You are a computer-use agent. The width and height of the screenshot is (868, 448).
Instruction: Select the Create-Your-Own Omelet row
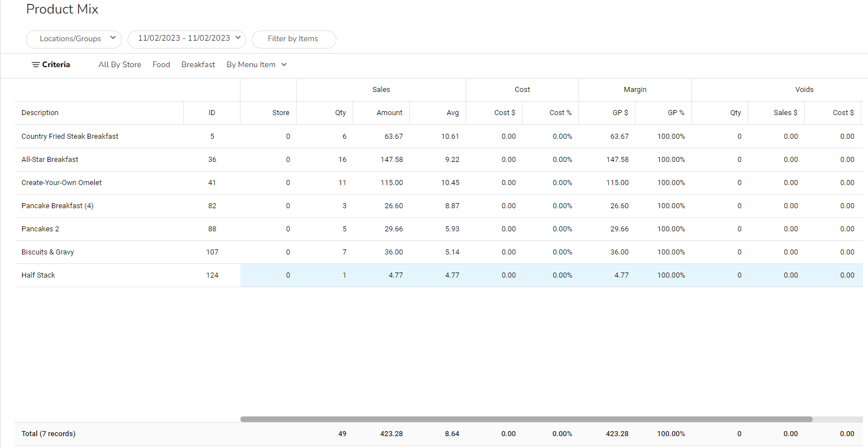tap(62, 183)
